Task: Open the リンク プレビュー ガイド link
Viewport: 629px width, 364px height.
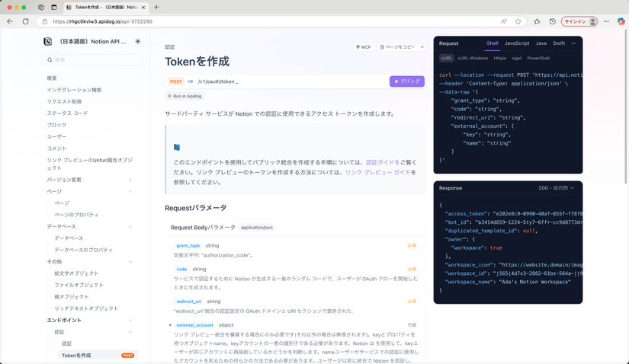Action: coord(378,172)
